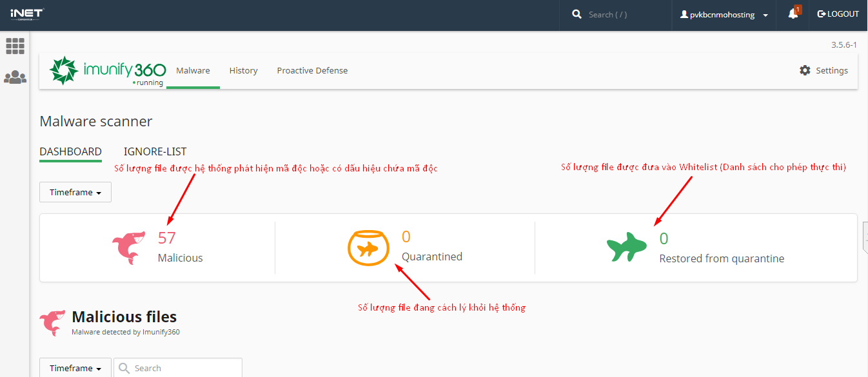Click the Imunify360 logo
868x377 pixels.
pos(108,70)
